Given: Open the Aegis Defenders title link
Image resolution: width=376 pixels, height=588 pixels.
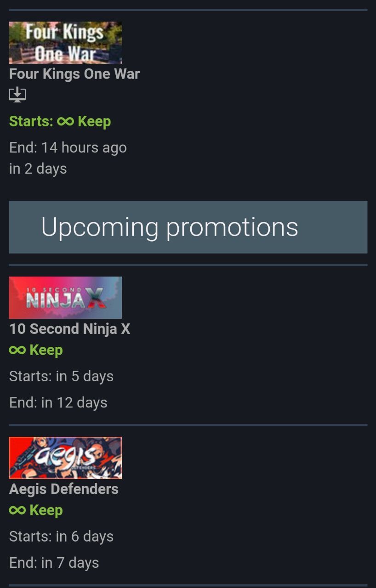Looking at the screenshot, I should click(64, 489).
